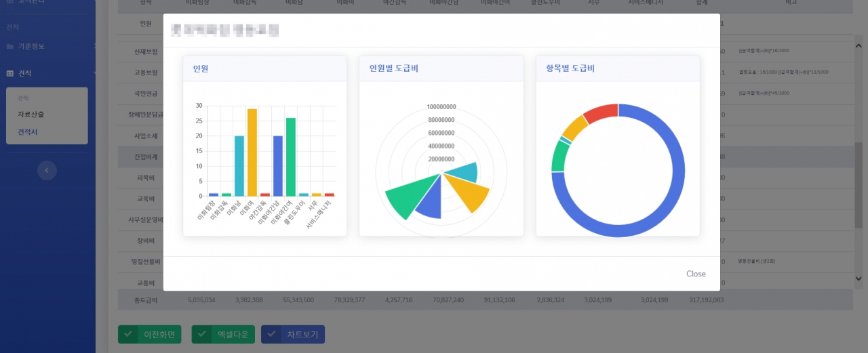Viewport: 868px width, 353px height.
Task: Click the 사업소세 row label
Action: point(146,136)
